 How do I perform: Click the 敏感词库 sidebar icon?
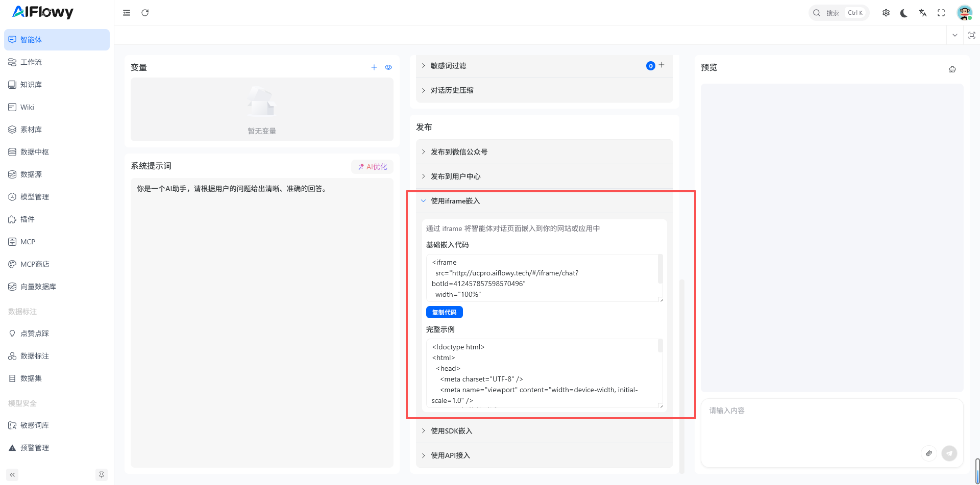click(x=12, y=425)
